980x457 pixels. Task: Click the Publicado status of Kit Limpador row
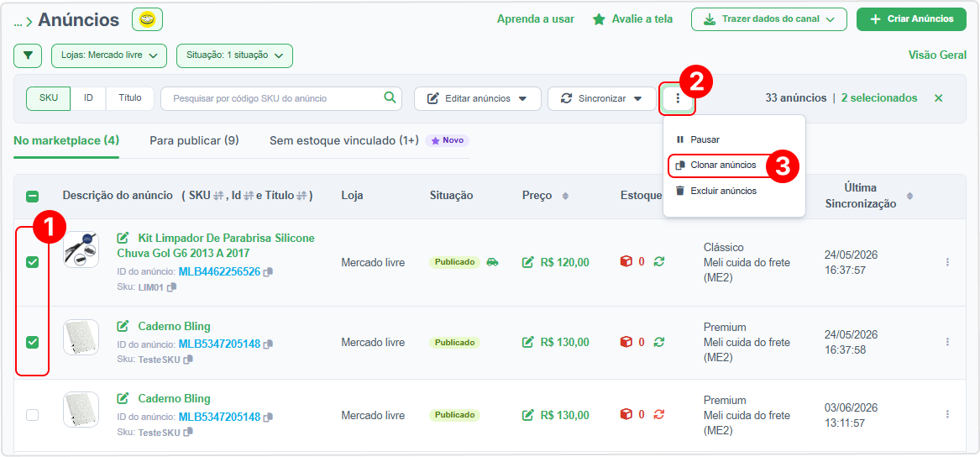pos(454,262)
